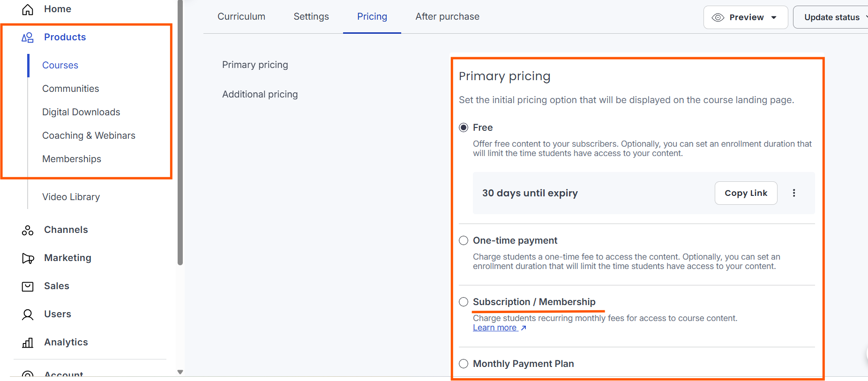868x381 pixels.
Task: Open the Learn more link
Action: (x=495, y=327)
